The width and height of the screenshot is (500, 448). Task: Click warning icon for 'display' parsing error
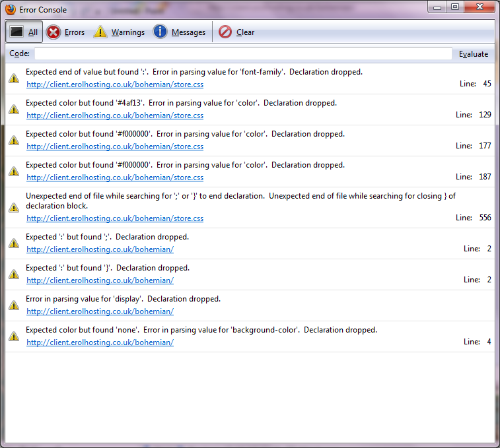pyautogui.click(x=14, y=305)
